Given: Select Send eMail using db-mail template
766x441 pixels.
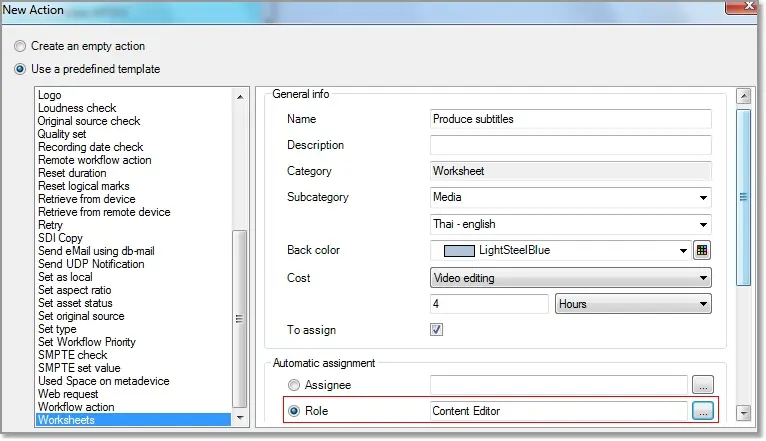Looking at the screenshot, I should (98, 251).
